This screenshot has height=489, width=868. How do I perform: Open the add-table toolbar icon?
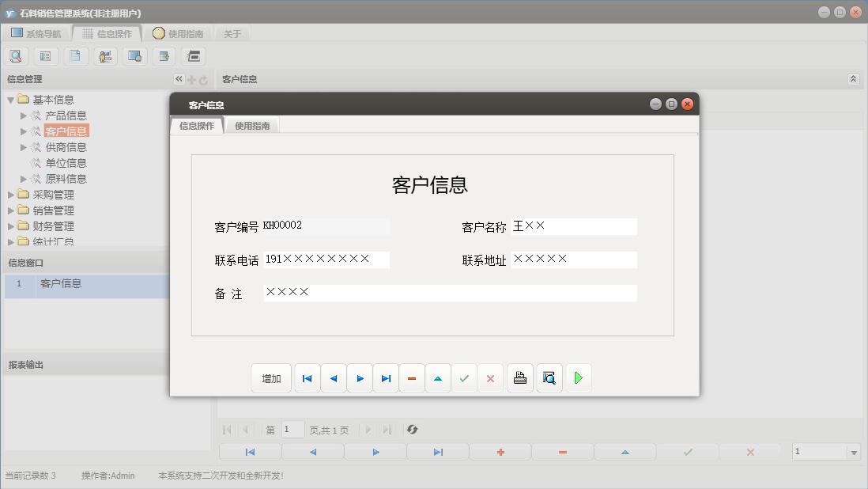(x=164, y=55)
